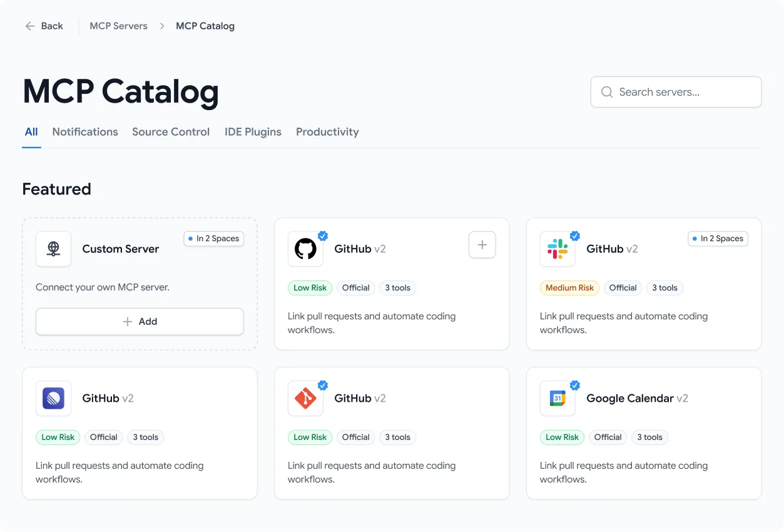784x532 pixels.
Task: Click verified badge on Google Calendar card
Action: [x=575, y=386]
